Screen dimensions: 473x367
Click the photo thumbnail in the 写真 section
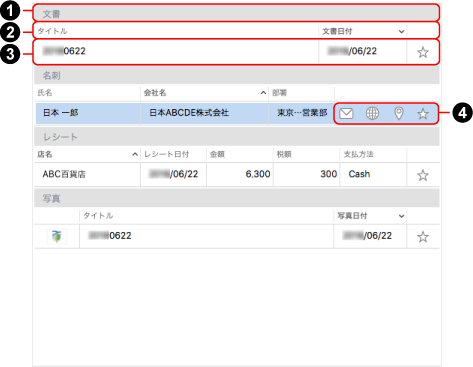coord(57,236)
